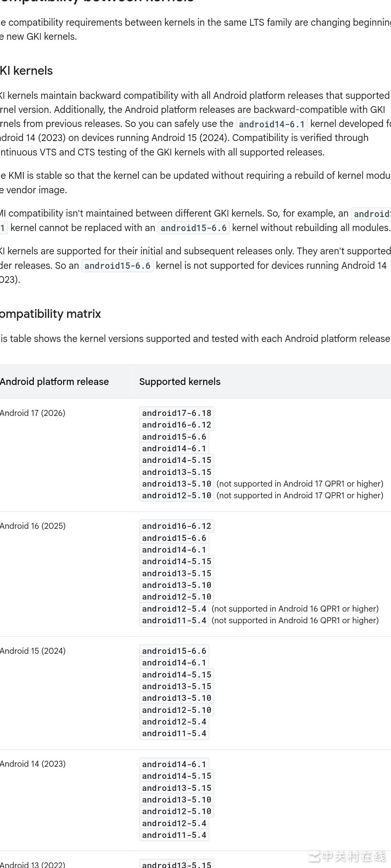Click android12-5.4 in the Android 16 row
This screenshot has height=868, width=391.
174,609
